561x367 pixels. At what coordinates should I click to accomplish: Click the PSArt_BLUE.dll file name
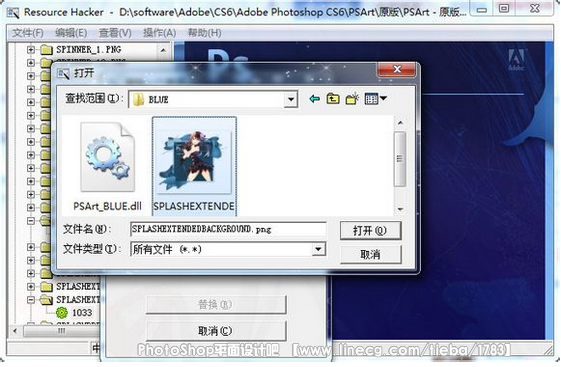(107, 206)
